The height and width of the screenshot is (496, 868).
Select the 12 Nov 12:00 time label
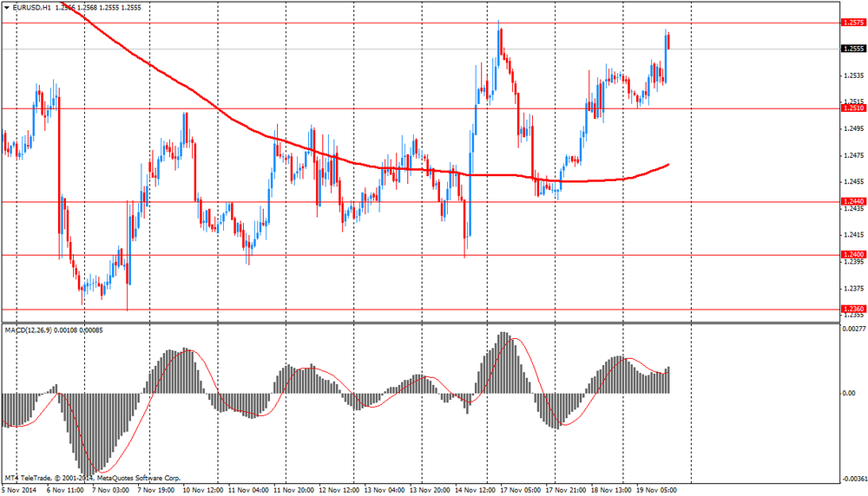(339, 490)
